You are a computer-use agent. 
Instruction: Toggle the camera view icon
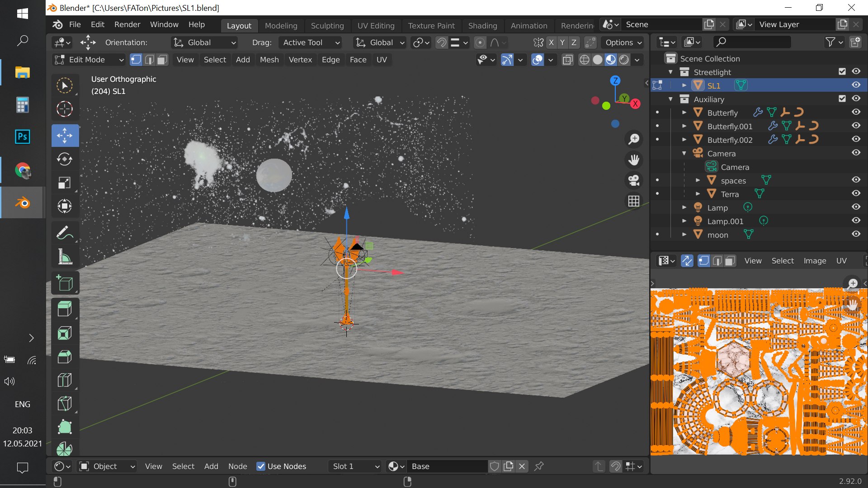click(634, 180)
